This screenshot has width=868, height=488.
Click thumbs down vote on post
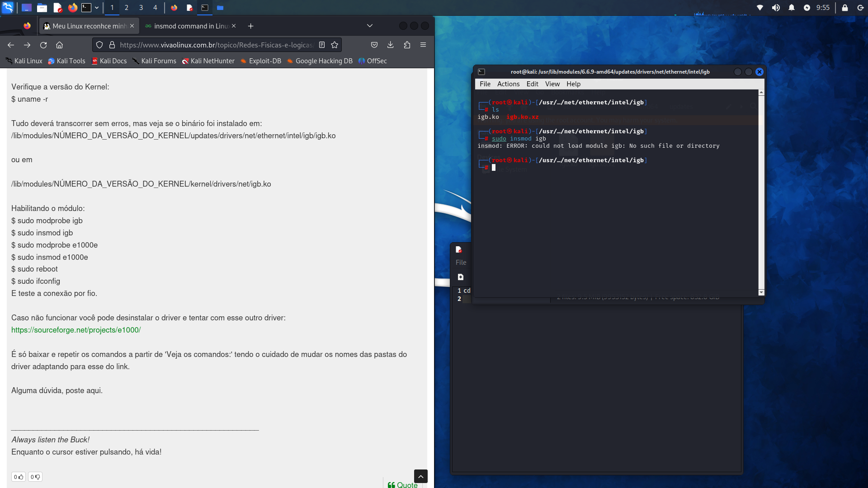pos(35,477)
